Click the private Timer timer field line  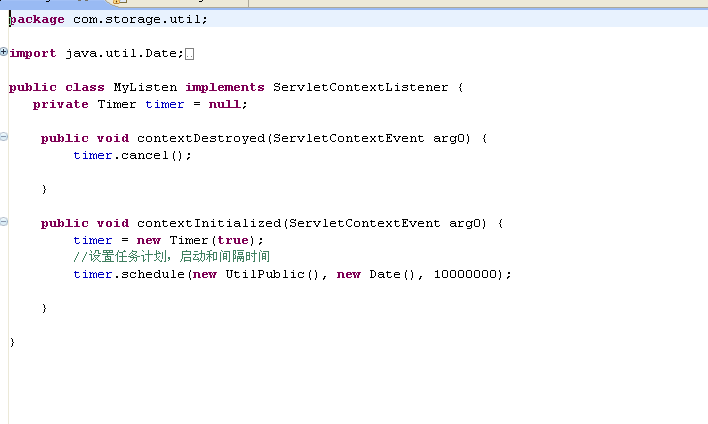[140, 104]
